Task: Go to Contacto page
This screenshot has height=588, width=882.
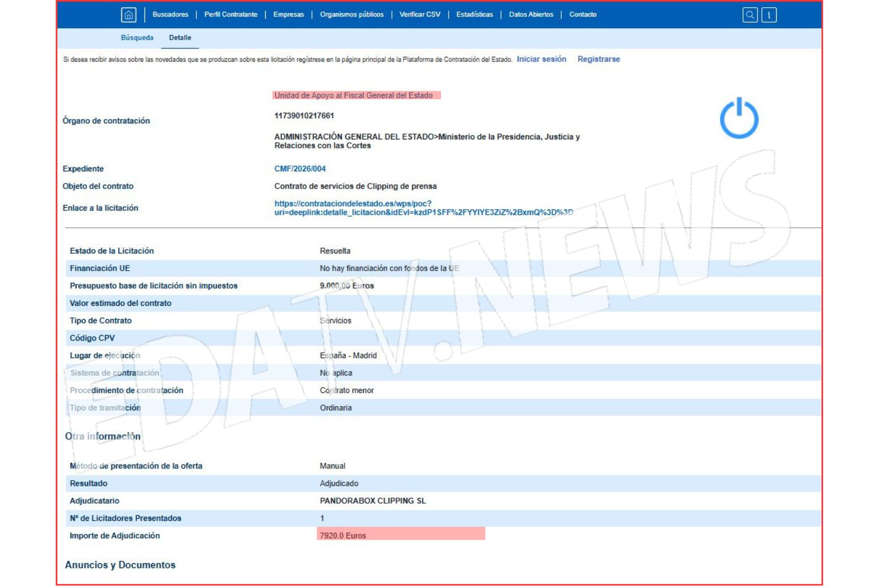Action: tap(583, 14)
